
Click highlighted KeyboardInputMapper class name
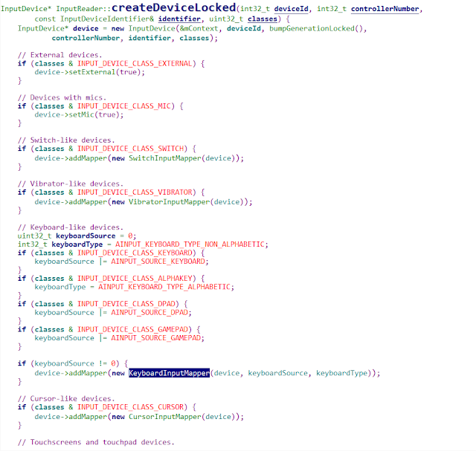(x=169, y=373)
